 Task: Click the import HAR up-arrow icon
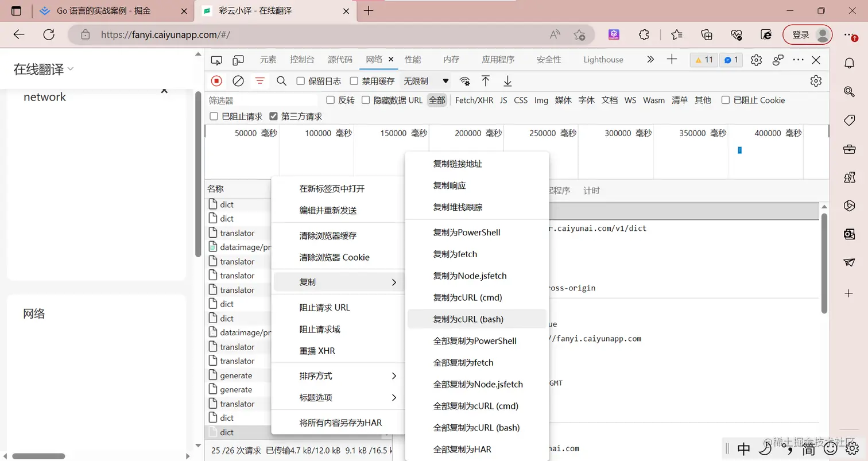point(486,81)
